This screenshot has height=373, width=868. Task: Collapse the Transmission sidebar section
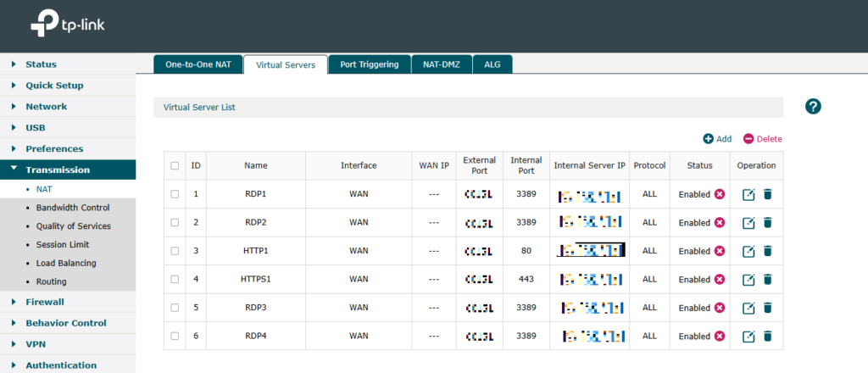(58, 170)
